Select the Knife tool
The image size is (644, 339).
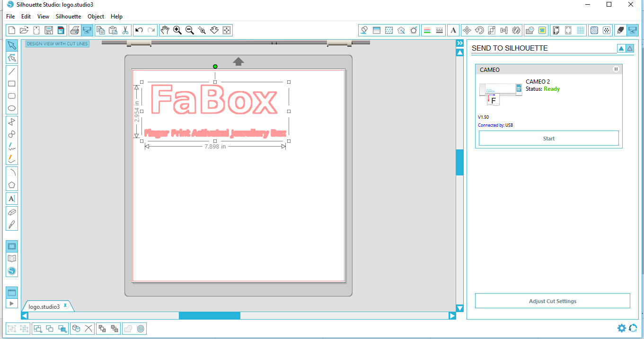point(12,225)
